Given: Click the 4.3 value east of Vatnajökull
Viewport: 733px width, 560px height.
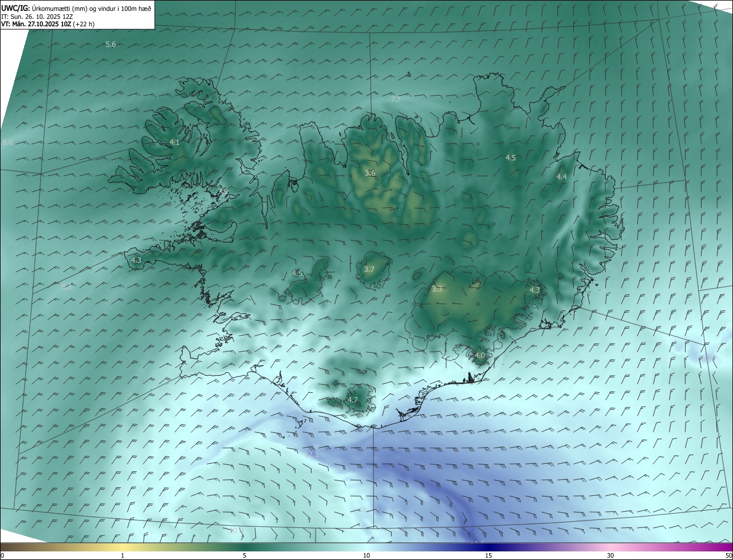Looking at the screenshot, I should tap(534, 290).
